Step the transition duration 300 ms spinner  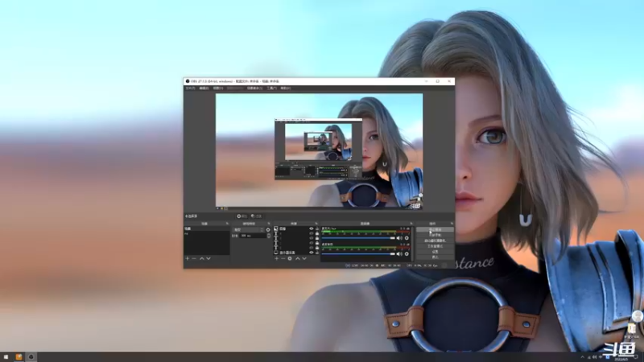[269, 236]
